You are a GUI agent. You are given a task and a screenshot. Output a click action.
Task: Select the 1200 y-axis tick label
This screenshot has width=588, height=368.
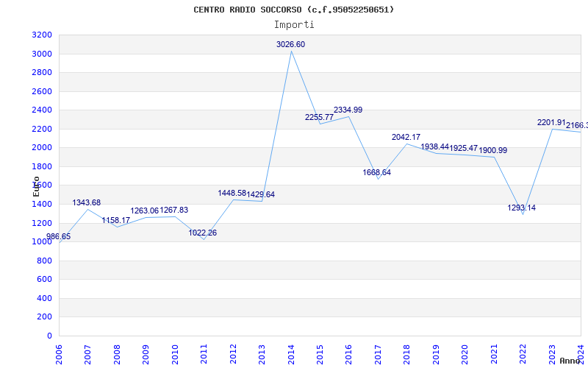(42, 224)
